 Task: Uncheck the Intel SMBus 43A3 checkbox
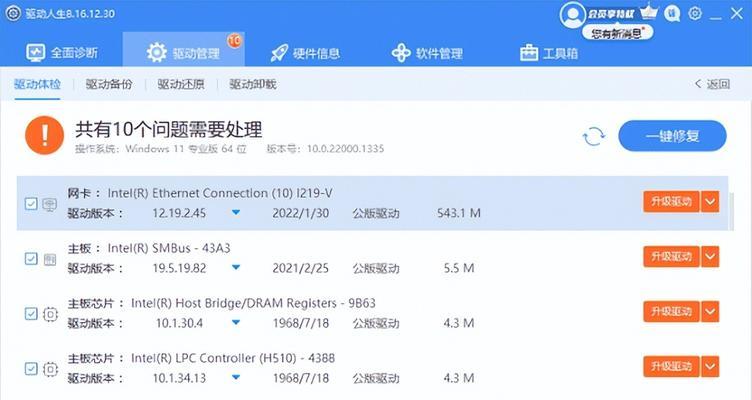(31, 259)
